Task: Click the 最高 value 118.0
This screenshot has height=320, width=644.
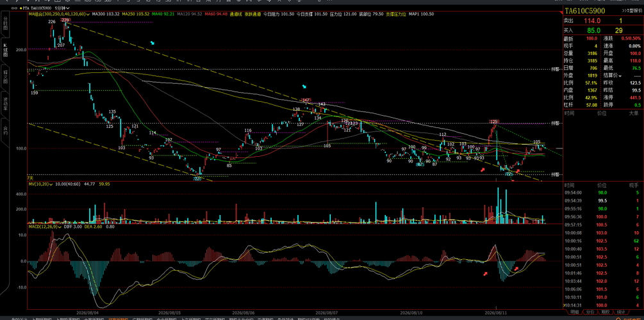Action: click(634, 60)
